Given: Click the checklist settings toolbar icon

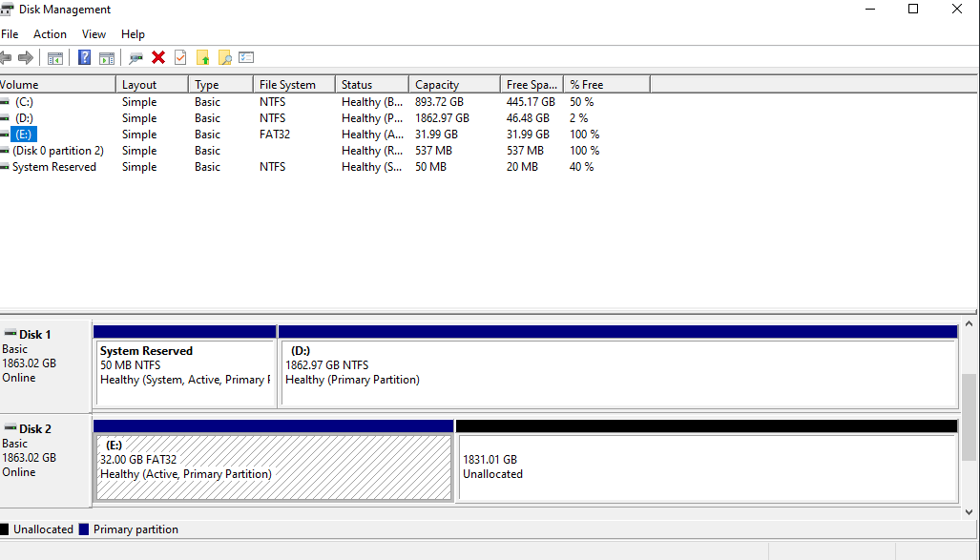Looking at the screenshot, I should click(x=246, y=58).
